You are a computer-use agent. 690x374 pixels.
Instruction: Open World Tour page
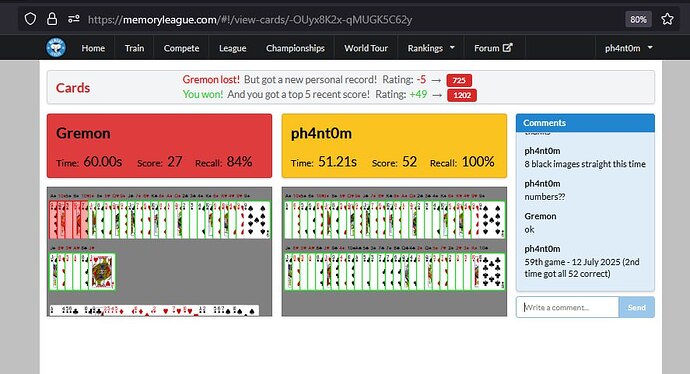(366, 48)
